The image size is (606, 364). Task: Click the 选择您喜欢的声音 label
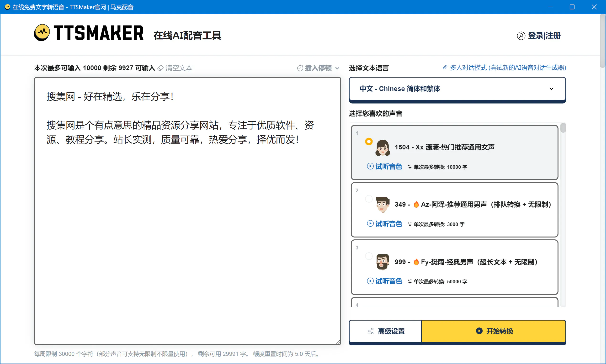point(375,114)
